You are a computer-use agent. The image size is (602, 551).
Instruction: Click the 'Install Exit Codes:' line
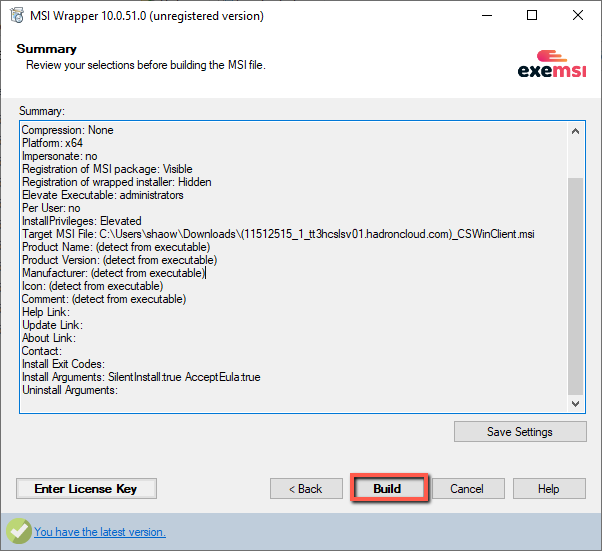(63, 364)
